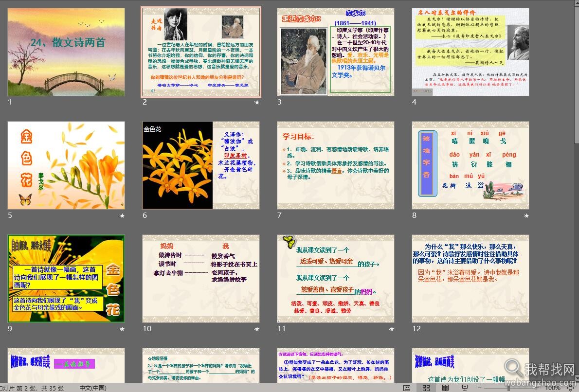Click slide number 9 label
The image size is (579, 392).
pos(10,328)
